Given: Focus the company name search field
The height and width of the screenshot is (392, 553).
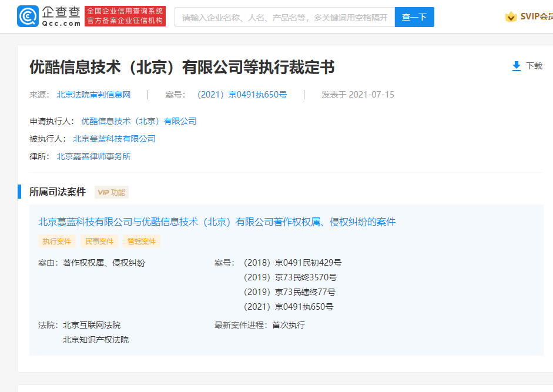Looking at the screenshot, I should (x=284, y=17).
